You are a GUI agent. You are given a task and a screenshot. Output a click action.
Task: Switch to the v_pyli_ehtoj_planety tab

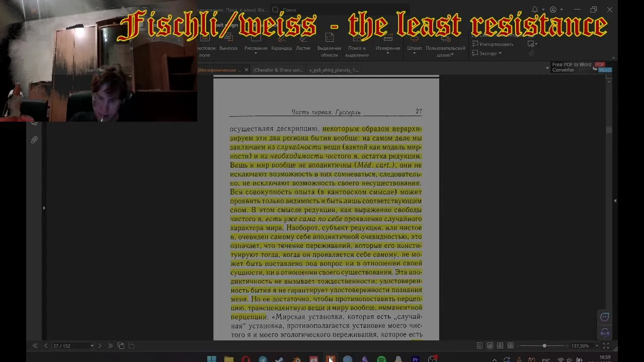(334, 70)
